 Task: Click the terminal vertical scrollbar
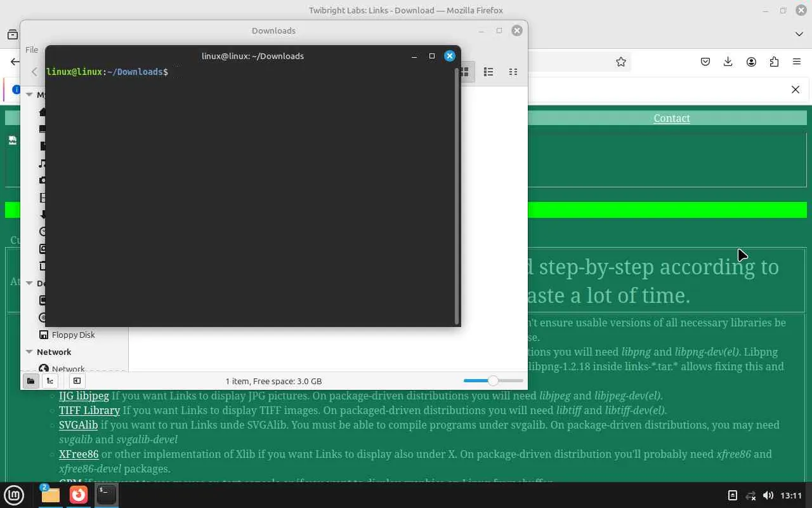[x=457, y=196]
